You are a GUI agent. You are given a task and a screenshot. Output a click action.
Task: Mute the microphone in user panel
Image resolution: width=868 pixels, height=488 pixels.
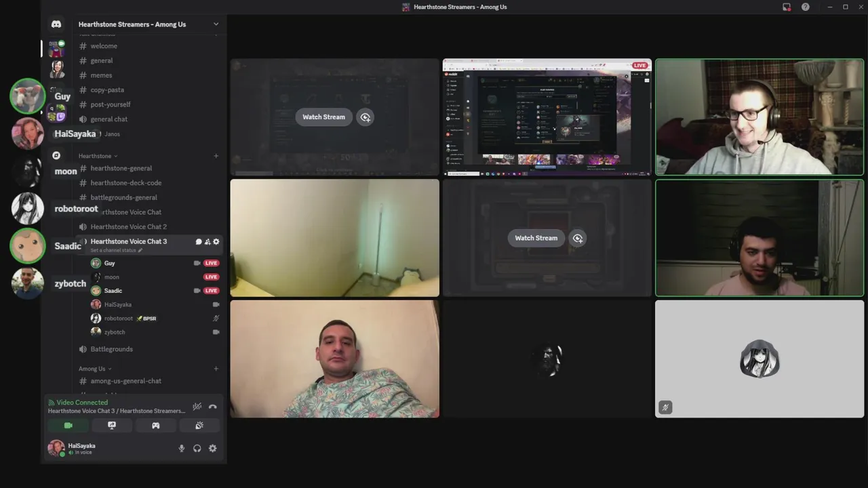pyautogui.click(x=181, y=448)
